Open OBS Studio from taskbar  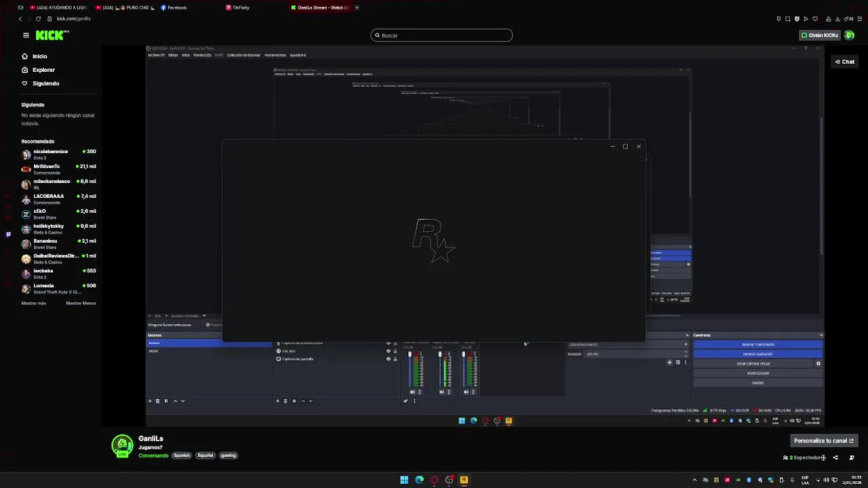tap(449, 480)
